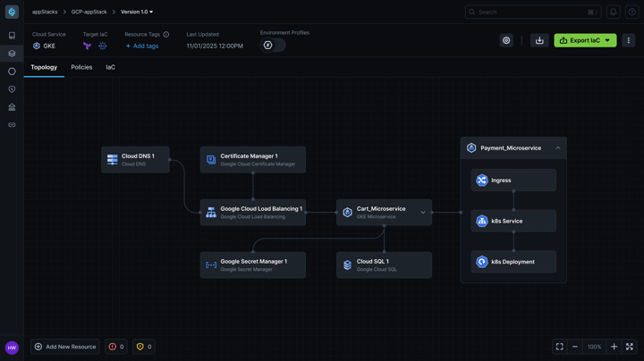The width and height of the screenshot is (644, 361).
Task: Select the Certificate Manager 1 node
Action: 252,160
